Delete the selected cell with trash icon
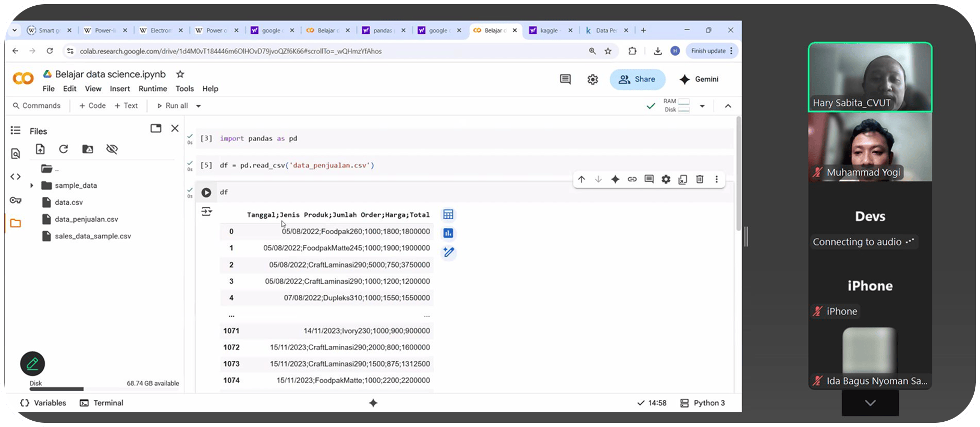The height and width of the screenshot is (427, 980). click(700, 180)
